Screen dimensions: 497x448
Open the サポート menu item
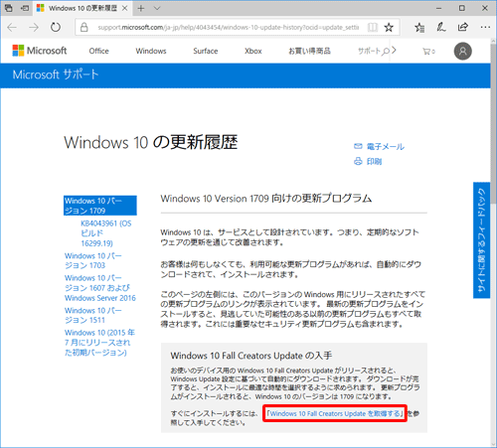click(x=369, y=51)
